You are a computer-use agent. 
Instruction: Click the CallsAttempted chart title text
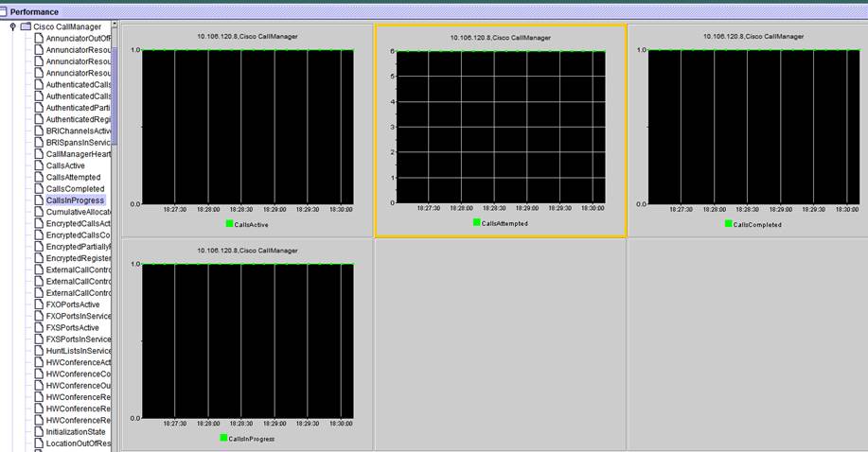[x=501, y=38]
